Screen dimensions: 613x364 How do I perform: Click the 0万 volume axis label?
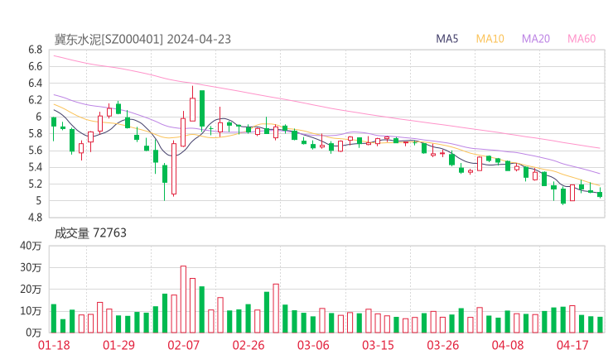pos(34,333)
